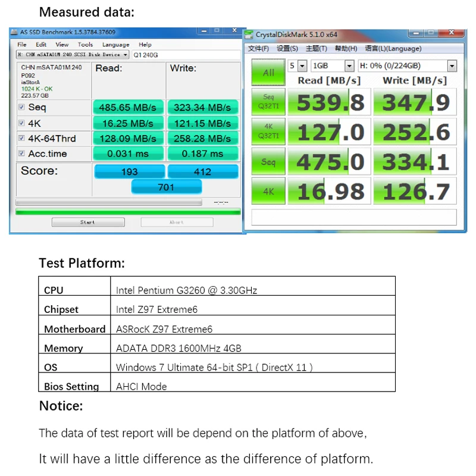The image size is (476, 476).
Task: Click the Windows 7 Ultimate 64-bit SP1 cell
Action: [x=253, y=363]
